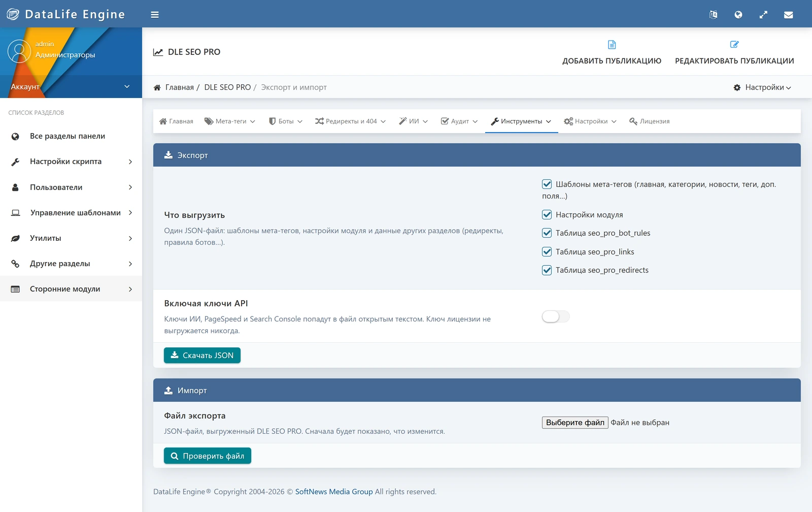The height and width of the screenshot is (512, 812).
Task: Uncheck Таблица seo_pro_redirects checkbox
Action: point(547,270)
